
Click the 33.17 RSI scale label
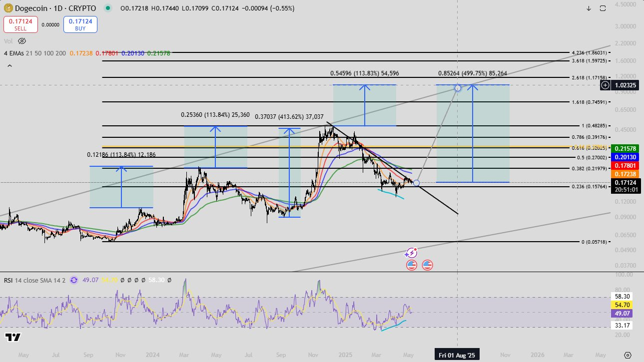621,327
